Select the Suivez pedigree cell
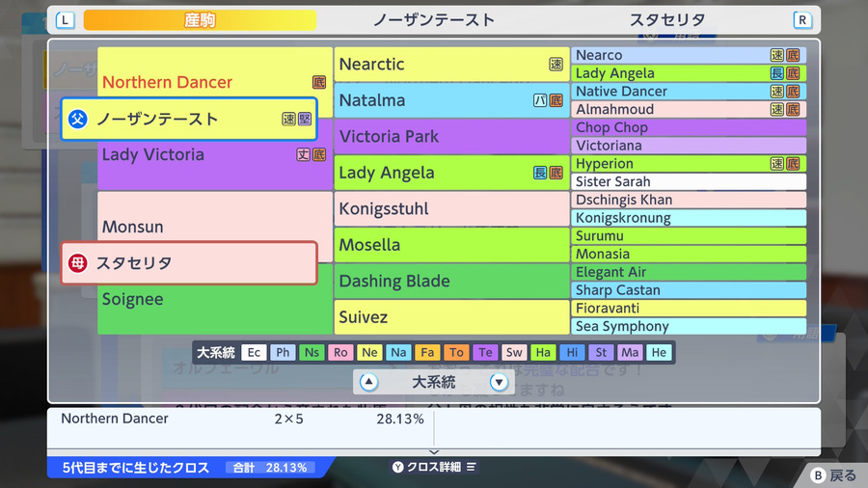The height and width of the screenshot is (488, 868). click(x=451, y=317)
